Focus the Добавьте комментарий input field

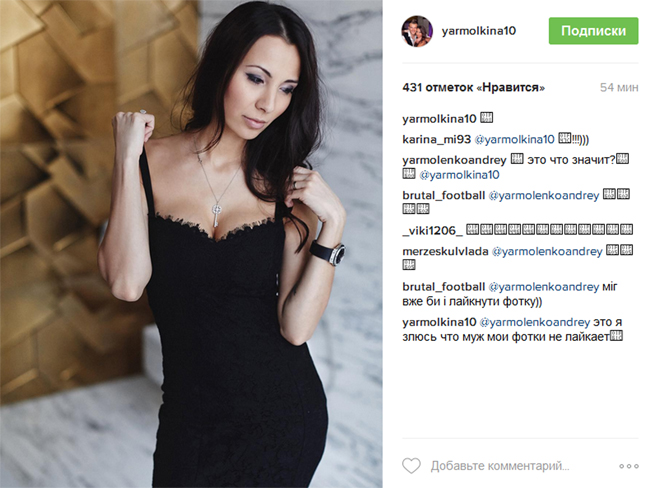coord(500,466)
